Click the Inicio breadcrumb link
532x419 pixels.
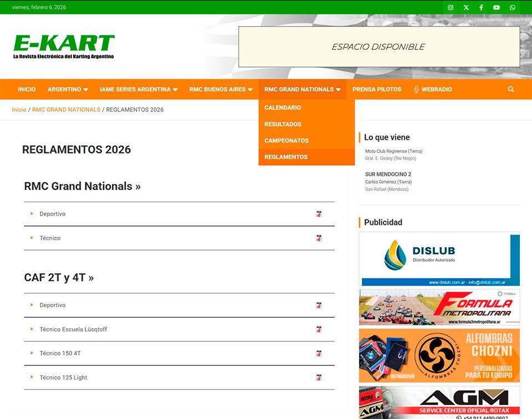click(x=19, y=110)
